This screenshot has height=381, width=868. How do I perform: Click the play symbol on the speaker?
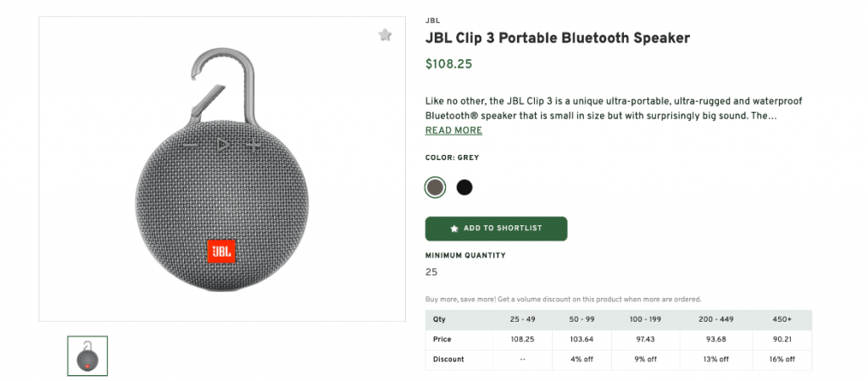222,146
